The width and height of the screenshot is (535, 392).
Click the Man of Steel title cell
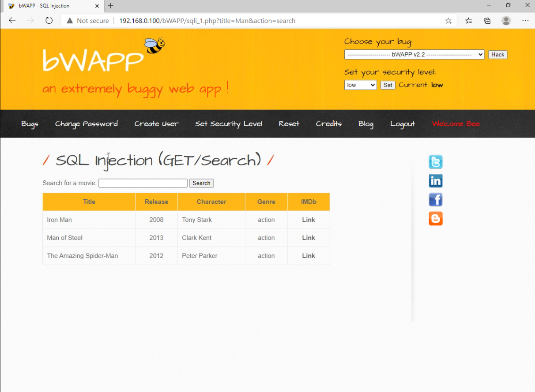coord(89,238)
